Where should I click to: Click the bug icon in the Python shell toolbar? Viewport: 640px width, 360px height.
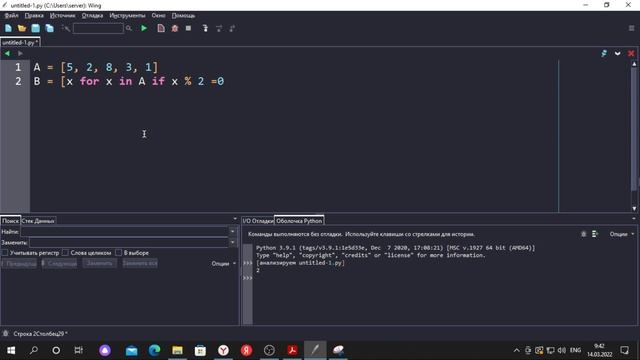(584, 234)
